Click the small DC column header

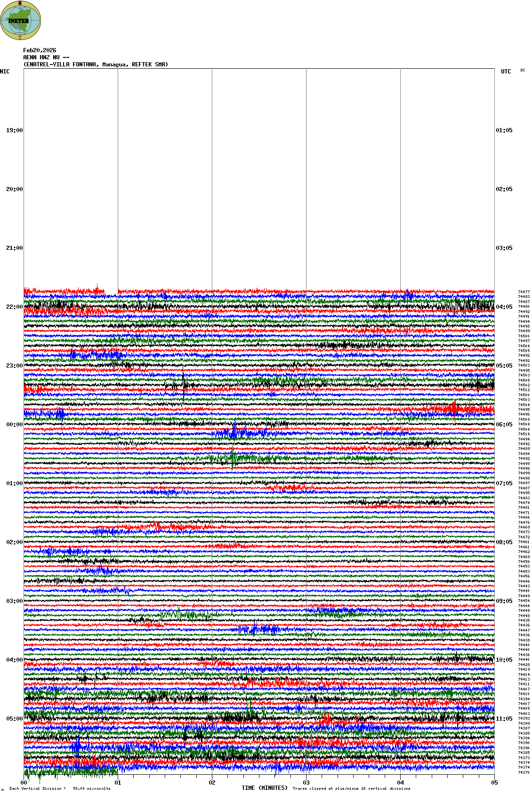(x=523, y=70)
